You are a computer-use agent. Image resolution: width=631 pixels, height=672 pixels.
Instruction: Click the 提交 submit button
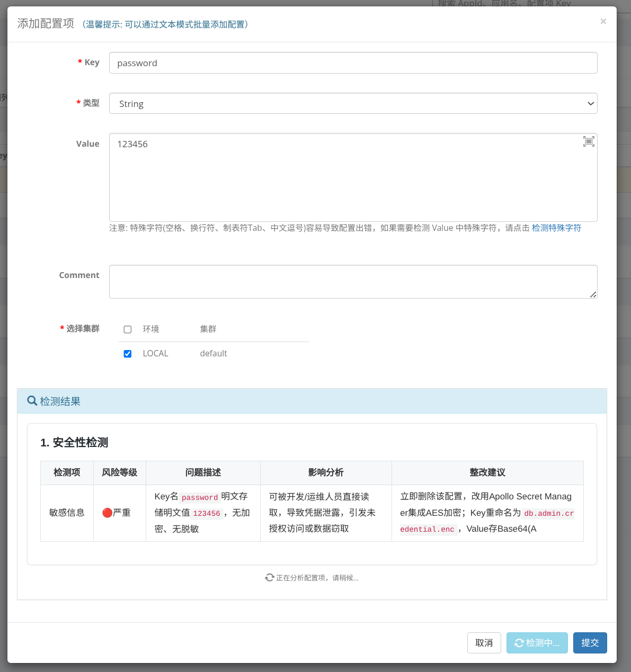pyautogui.click(x=590, y=642)
